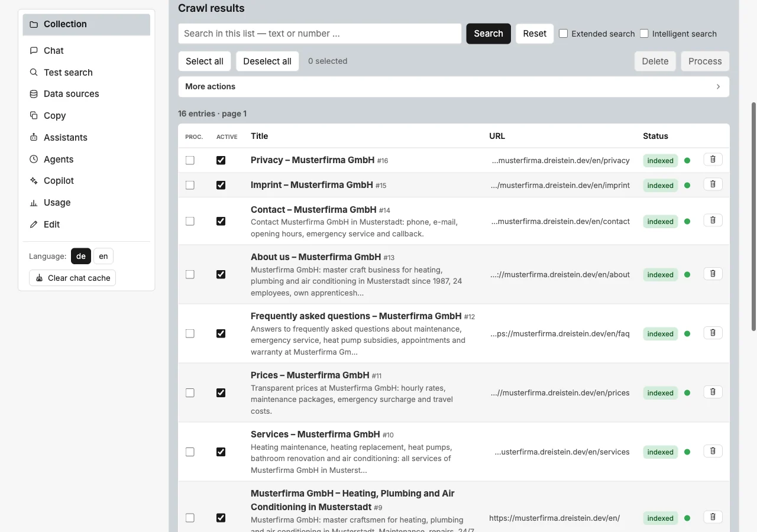This screenshot has width=757, height=532.
Task: Click the Chat speech bubble icon
Action: (34, 51)
